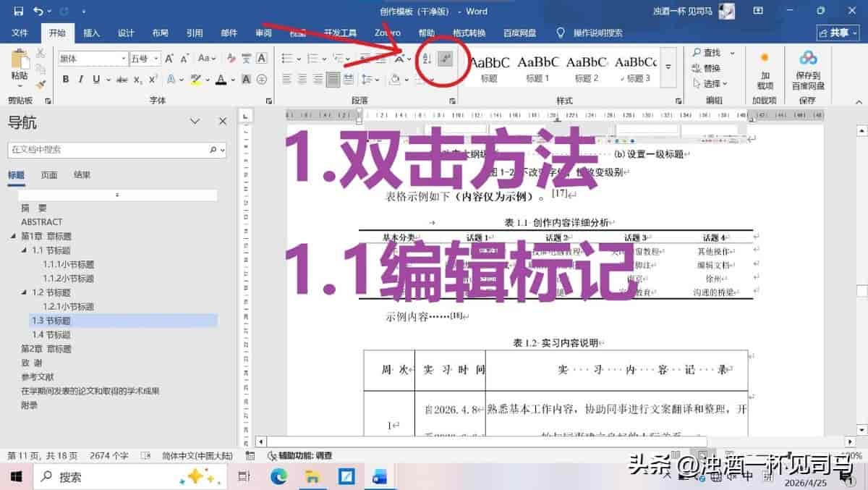Click the Superscript X² icon
This screenshot has width=868, height=490.
tap(153, 80)
